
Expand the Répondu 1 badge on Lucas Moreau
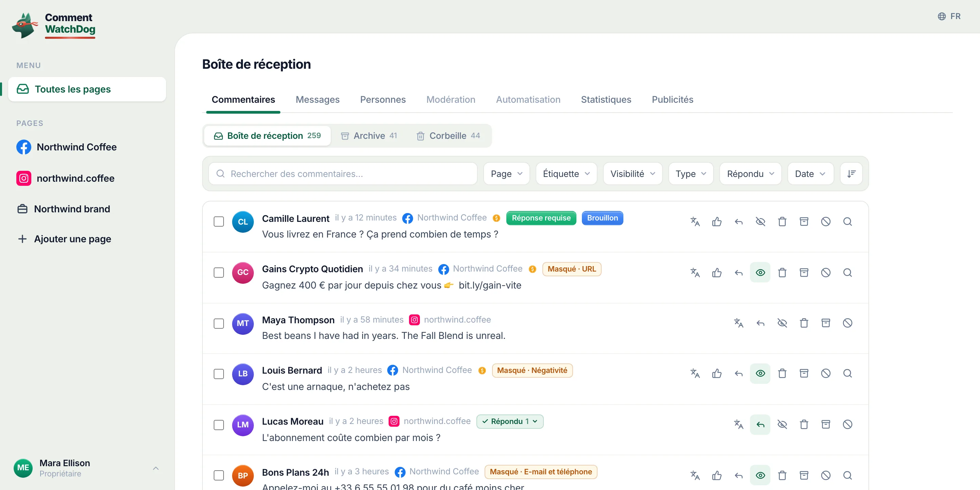510,422
